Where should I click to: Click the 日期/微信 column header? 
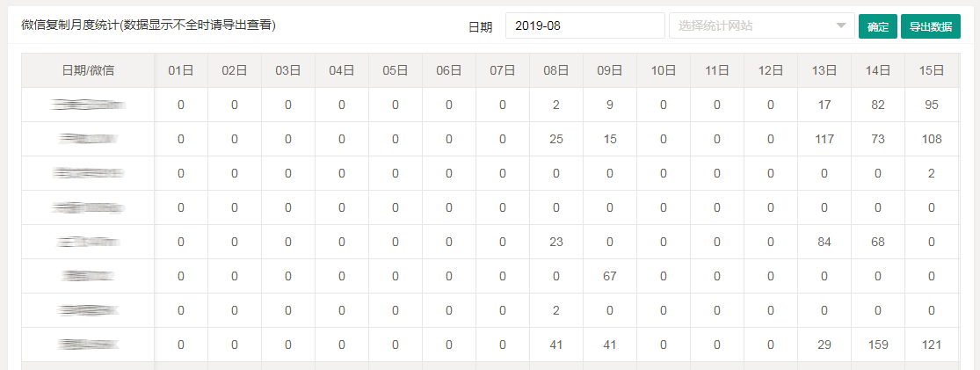(88, 70)
